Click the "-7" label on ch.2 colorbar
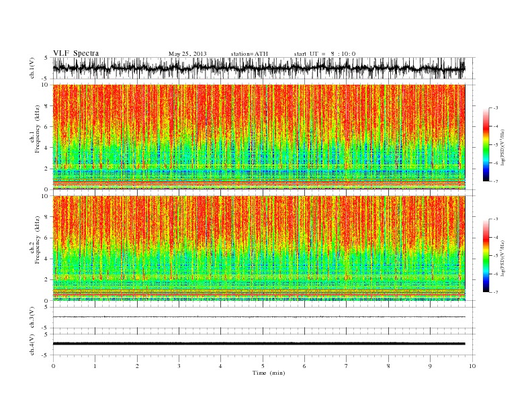The width and height of the screenshot is (532, 411). (x=496, y=292)
